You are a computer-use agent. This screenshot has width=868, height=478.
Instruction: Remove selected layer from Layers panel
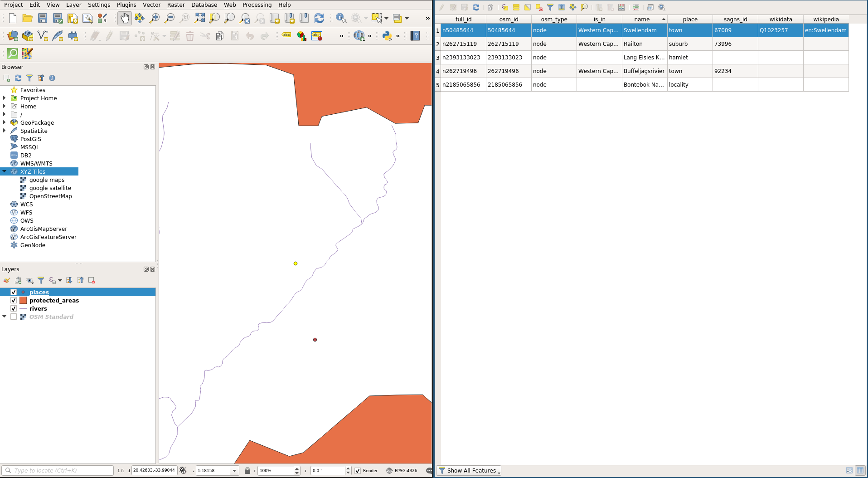[x=92, y=280]
